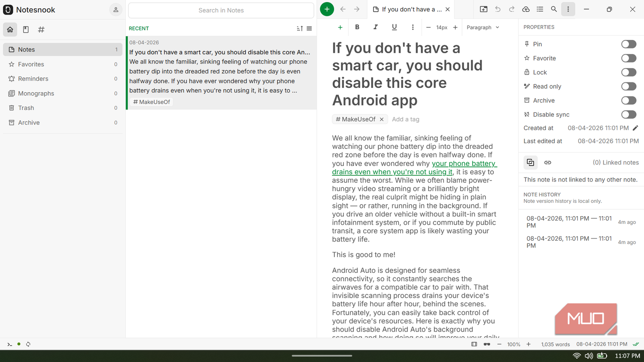The width and height of the screenshot is (644, 362).
Task: Open Reminders in the sidebar
Action: click(x=63, y=79)
